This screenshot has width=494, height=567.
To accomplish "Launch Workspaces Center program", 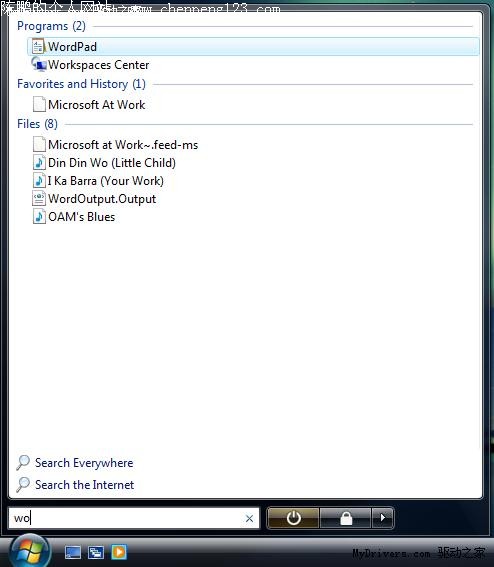I will (x=98, y=65).
